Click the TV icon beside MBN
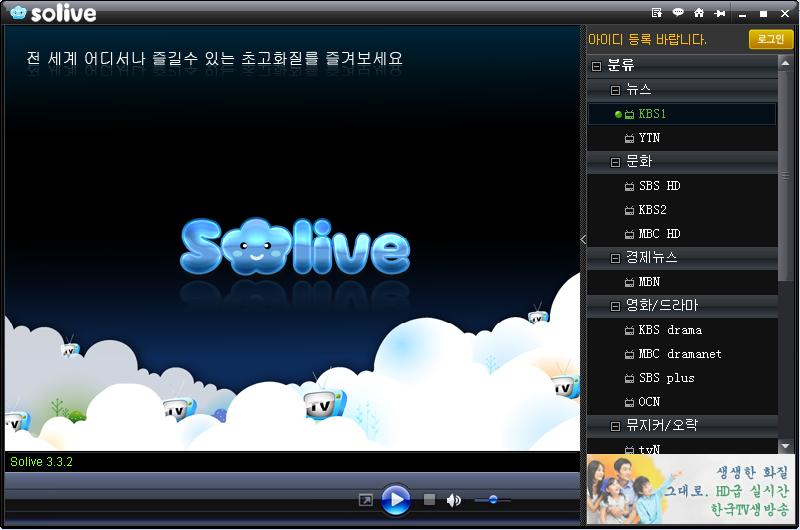The height and width of the screenshot is (530, 800). 630,282
